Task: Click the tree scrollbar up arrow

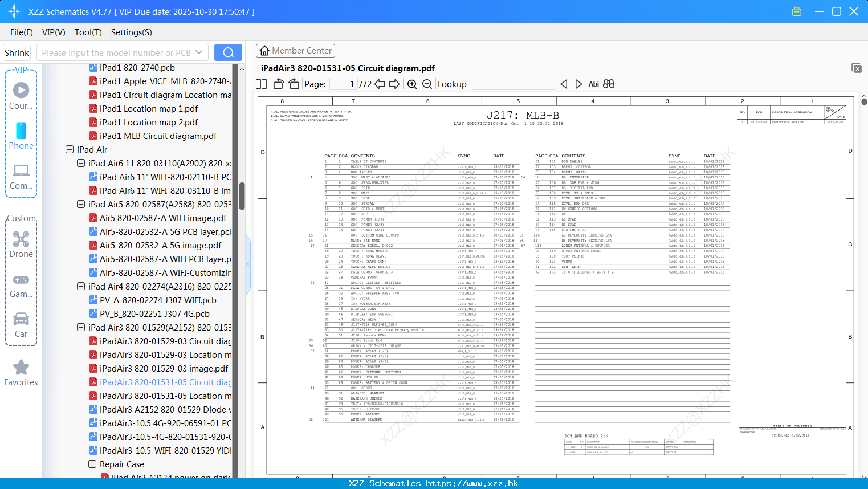Action: pyautogui.click(x=242, y=68)
